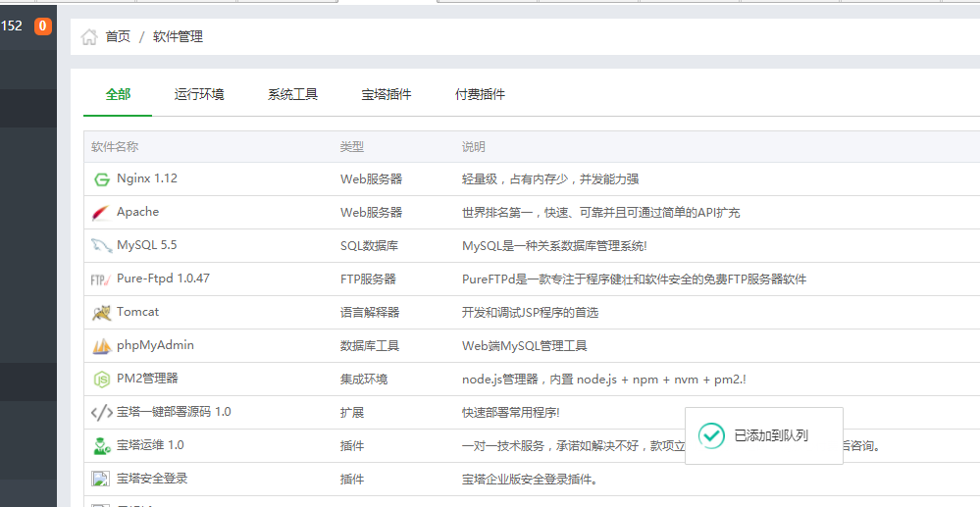Click the MySQL dolphin icon
Image resolution: width=980 pixels, height=507 pixels.
click(x=101, y=246)
